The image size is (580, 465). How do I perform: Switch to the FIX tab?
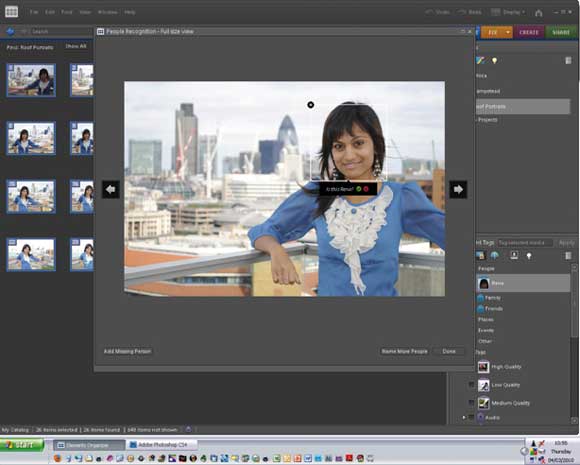tap(493, 32)
